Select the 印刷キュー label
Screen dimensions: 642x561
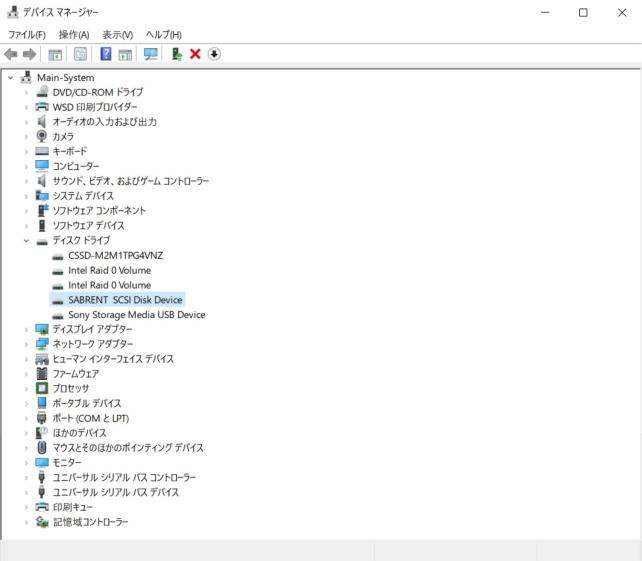pos(73,507)
